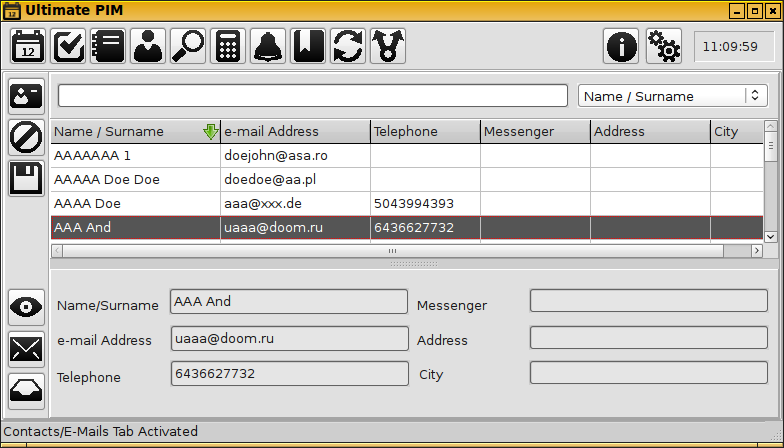Click the envelope e-mail icon
Screen dimensions: 784x448
click(x=26, y=349)
